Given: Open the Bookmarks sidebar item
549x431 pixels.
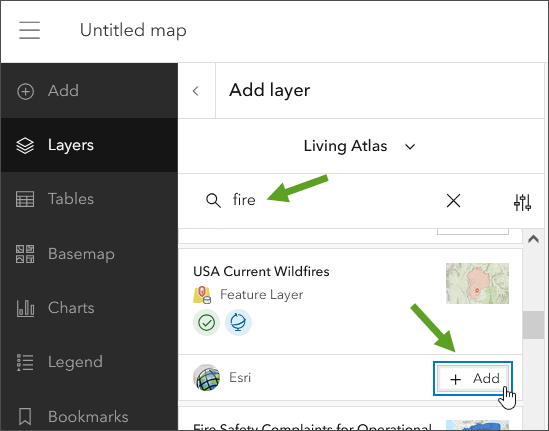Looking at the screenshot, I should point(89,416).
